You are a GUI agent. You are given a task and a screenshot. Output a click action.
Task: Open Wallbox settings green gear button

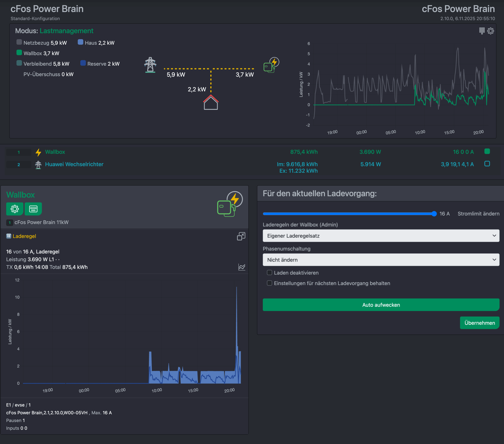(x=15, y=209)
